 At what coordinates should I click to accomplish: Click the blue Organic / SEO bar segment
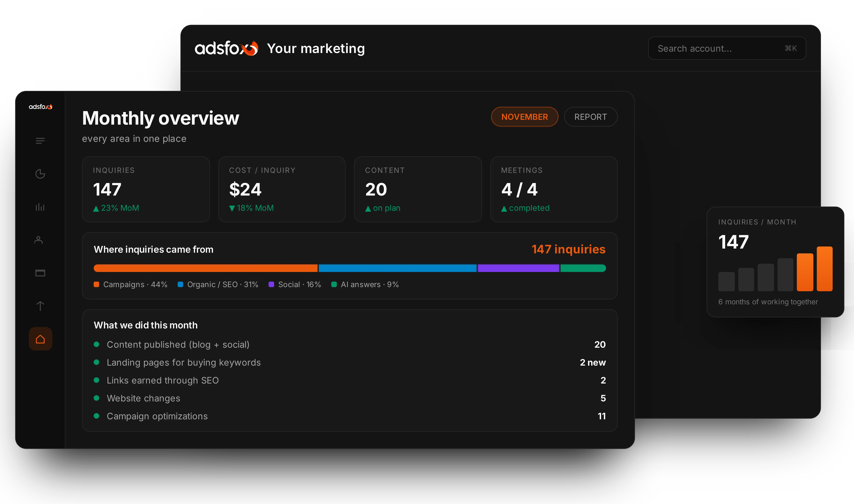(397, 268)
